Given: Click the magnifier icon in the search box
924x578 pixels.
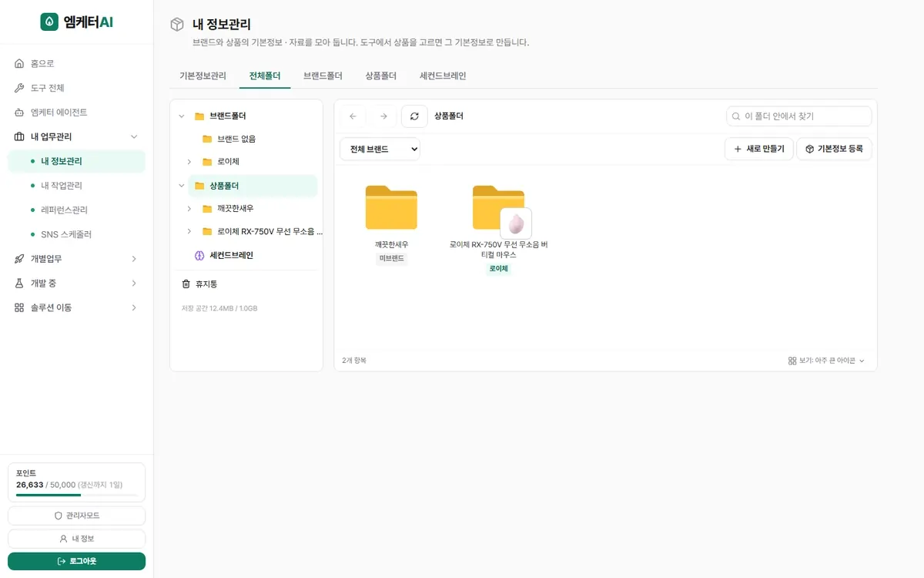Looking at the screenshot, I should 736,116.
